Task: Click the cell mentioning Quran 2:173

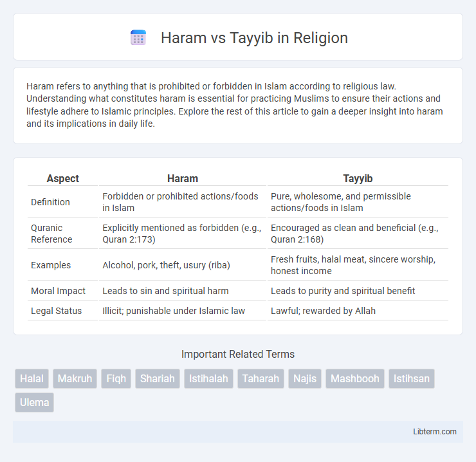Action: point(183,234)
